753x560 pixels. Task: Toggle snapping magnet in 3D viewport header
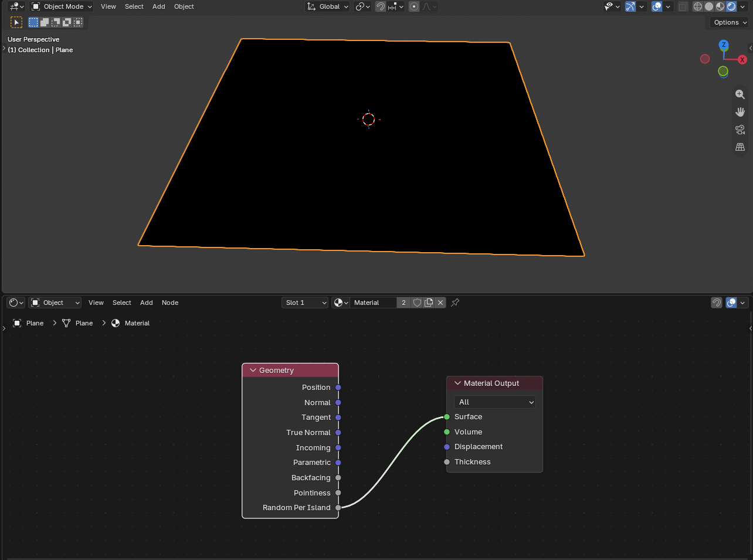(381, 6)
